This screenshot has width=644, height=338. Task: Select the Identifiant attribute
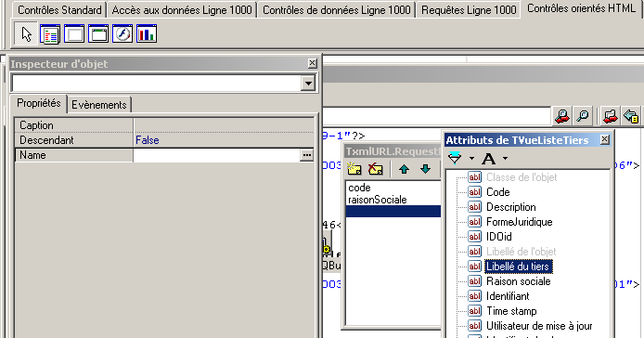(508, 296)
